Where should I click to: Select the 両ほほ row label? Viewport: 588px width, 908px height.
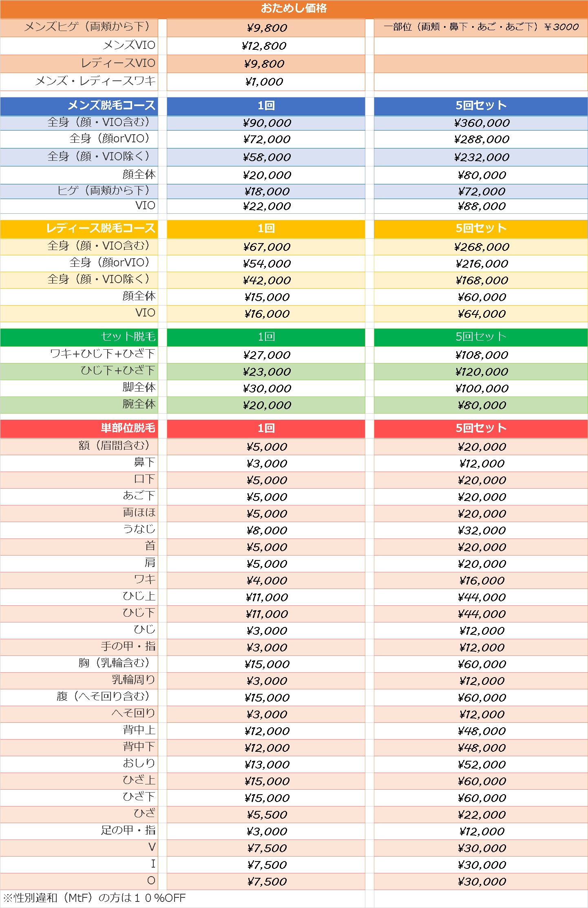(139, 512)
